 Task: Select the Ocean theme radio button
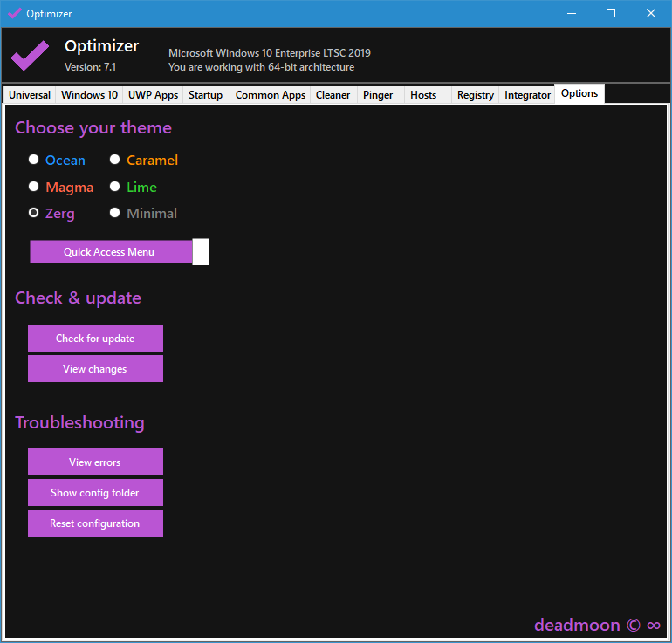34,160
